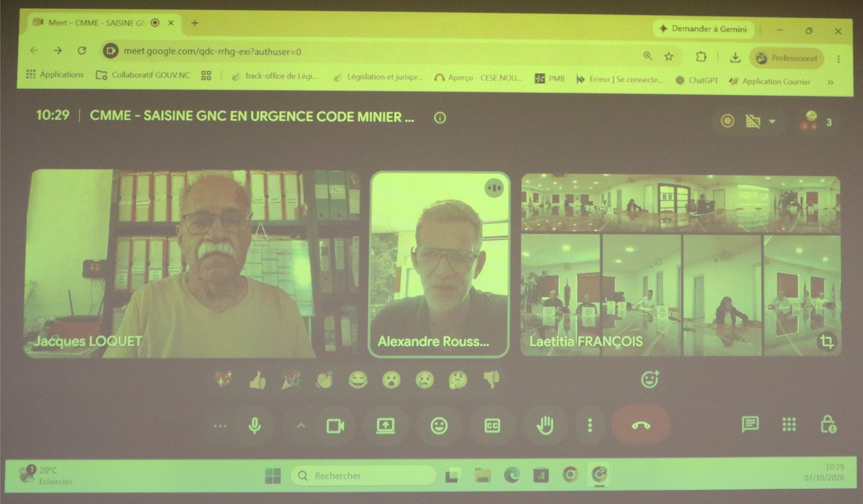Send the clapping hands reaction

(x=324, y=380)
